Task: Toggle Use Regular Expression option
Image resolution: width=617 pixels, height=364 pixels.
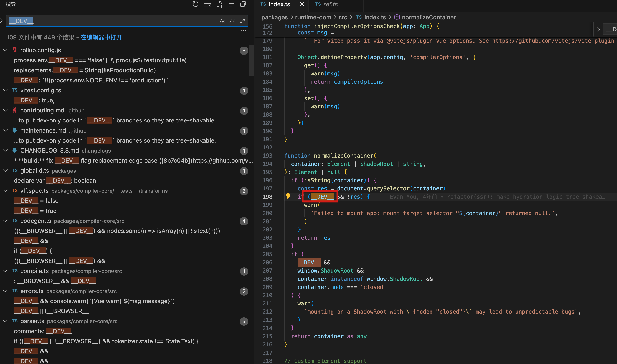Action: pyautogui.click(x=243, y=21)
